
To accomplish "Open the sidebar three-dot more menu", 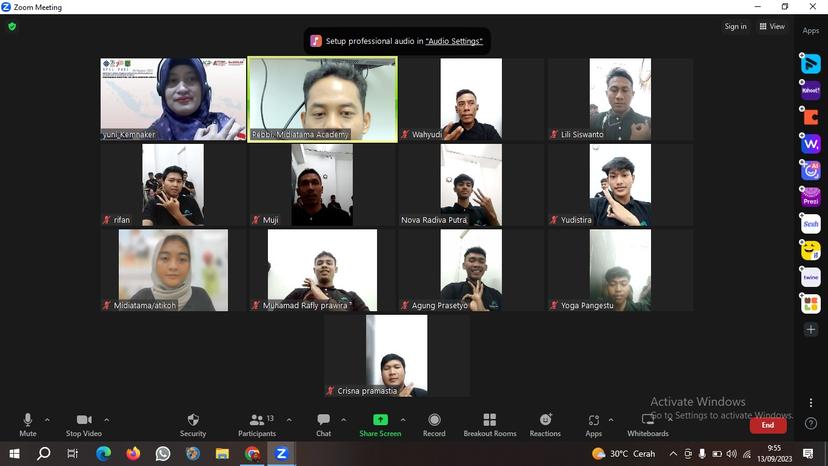I will click(x=811, y=403).
